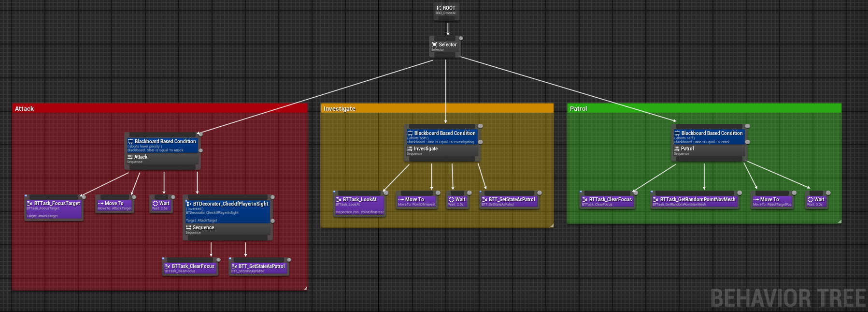The image size is (868, 312).
Task: Select Move To PatrolTargetPos node
Action: 772,201
